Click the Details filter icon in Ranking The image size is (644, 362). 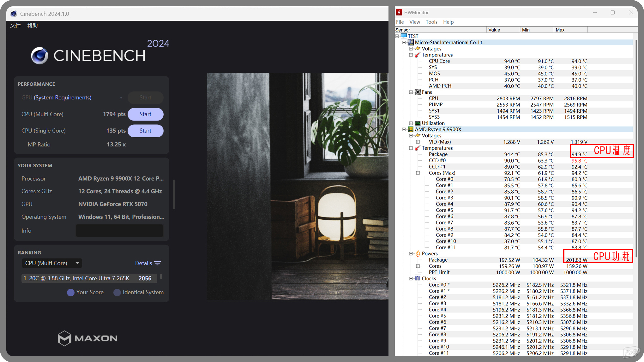tap(158, 263)
